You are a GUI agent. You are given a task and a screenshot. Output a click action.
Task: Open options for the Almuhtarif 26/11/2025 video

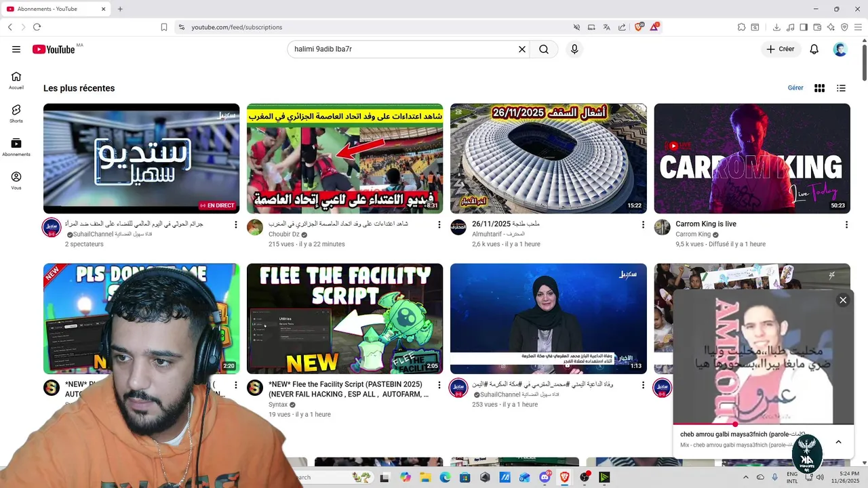pyautogui.click(x=643, y=224)
